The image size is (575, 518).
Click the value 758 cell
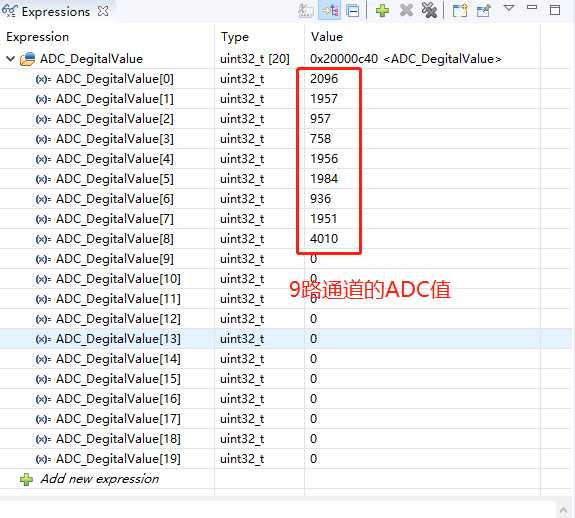(x=320, y=139)
